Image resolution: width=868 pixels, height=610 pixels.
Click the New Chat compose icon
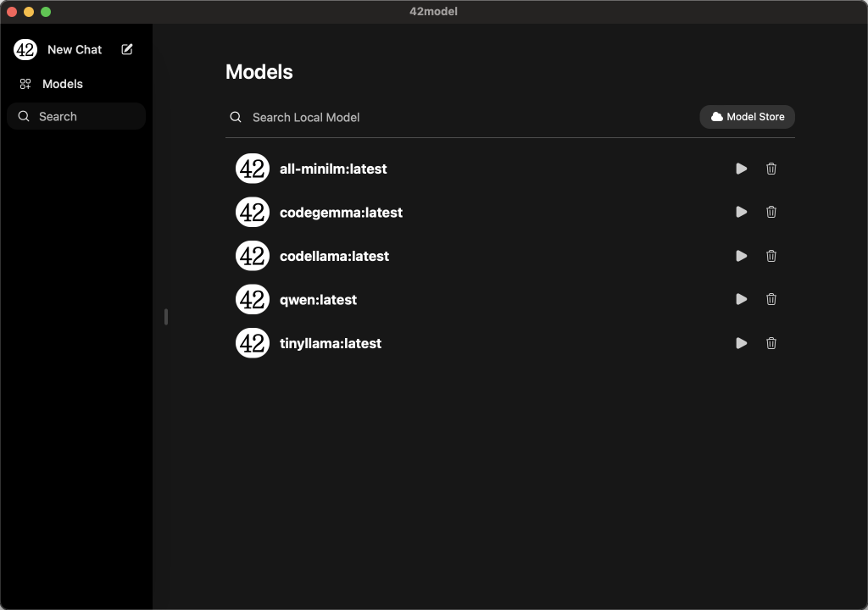127,49
